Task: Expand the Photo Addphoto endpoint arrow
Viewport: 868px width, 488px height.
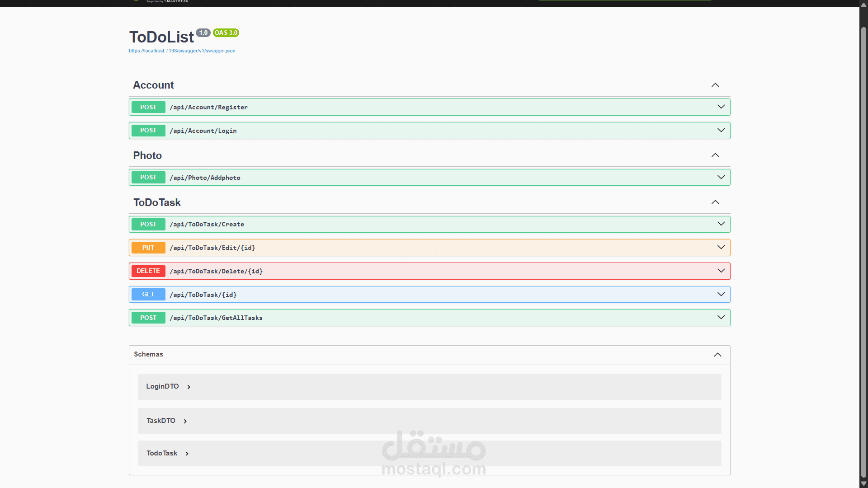Action: coord(721,177)
